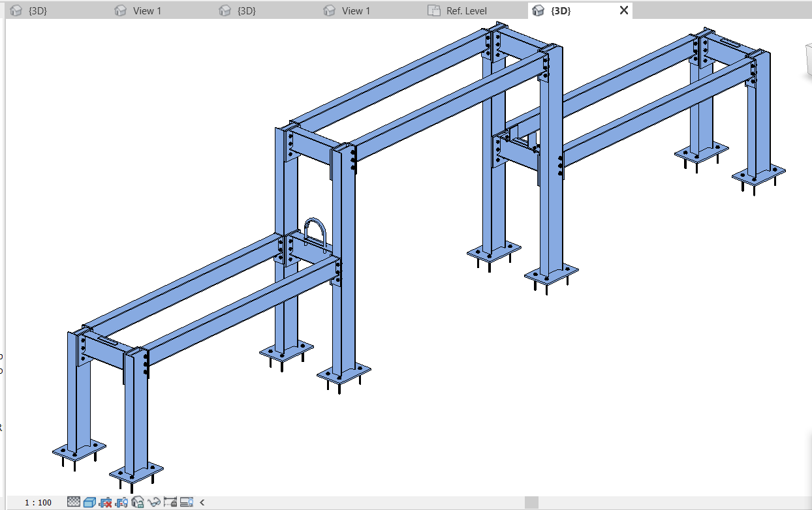Close the active {3D} view tab
Screen dimensions: 812x510
tap(623, 10)
